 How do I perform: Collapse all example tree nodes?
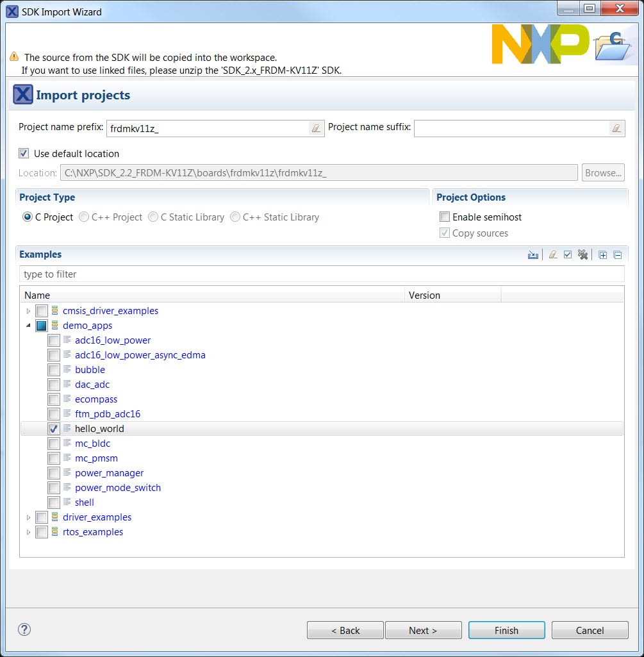[618, 255]
